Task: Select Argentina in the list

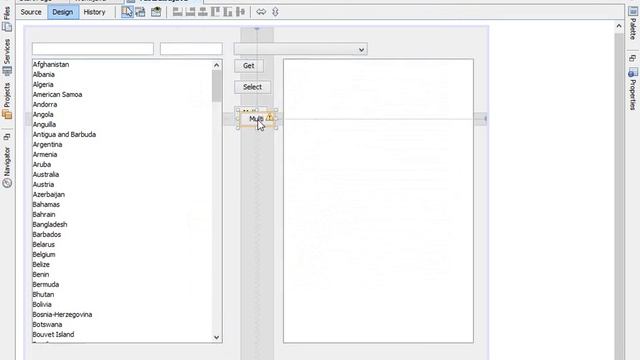Action: [x=47, y=144]
